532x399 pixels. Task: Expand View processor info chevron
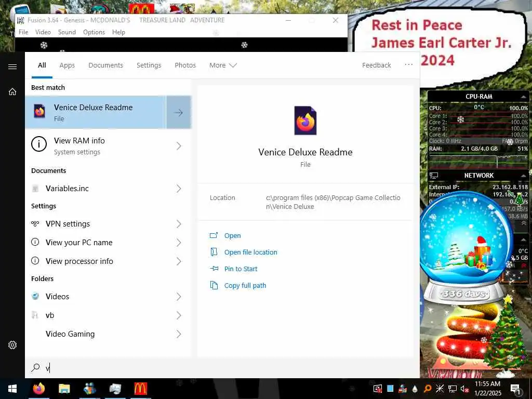point(179,261)
